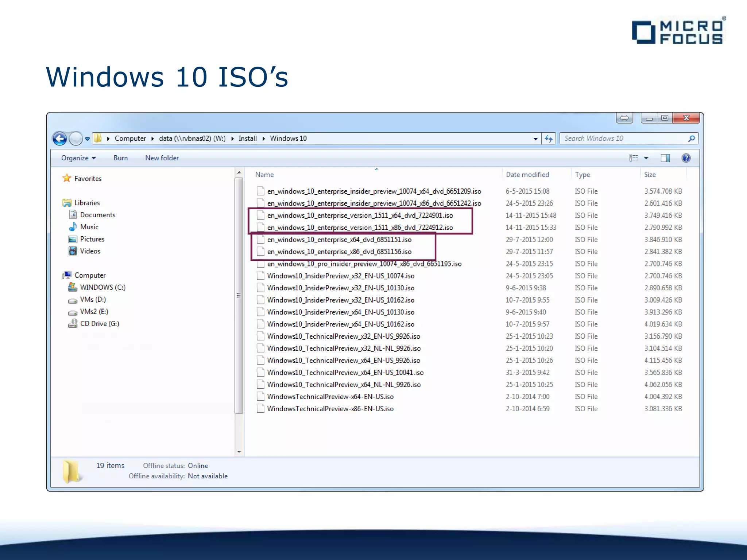Open the Organize menu
The height and width of the screenshot is (560, 747).
78,158
